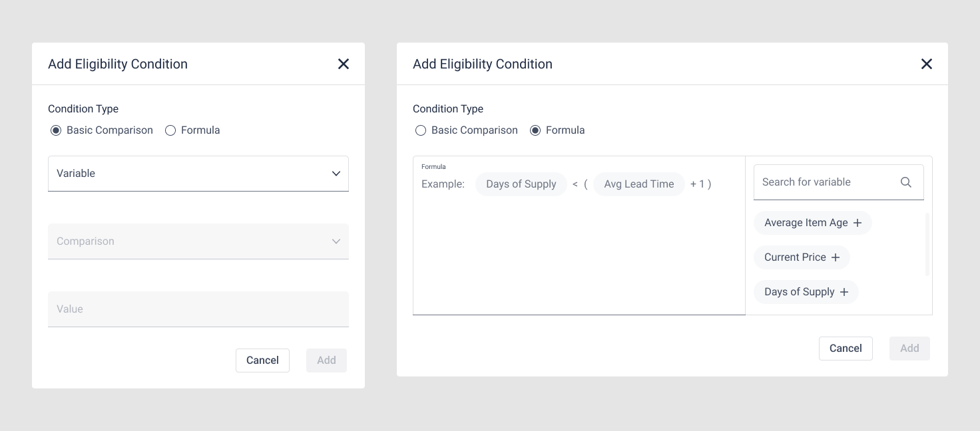Click the Variable dropdown chevron arrow
Image resolution: width=980 pixels, height=431 pixels.
336,174
